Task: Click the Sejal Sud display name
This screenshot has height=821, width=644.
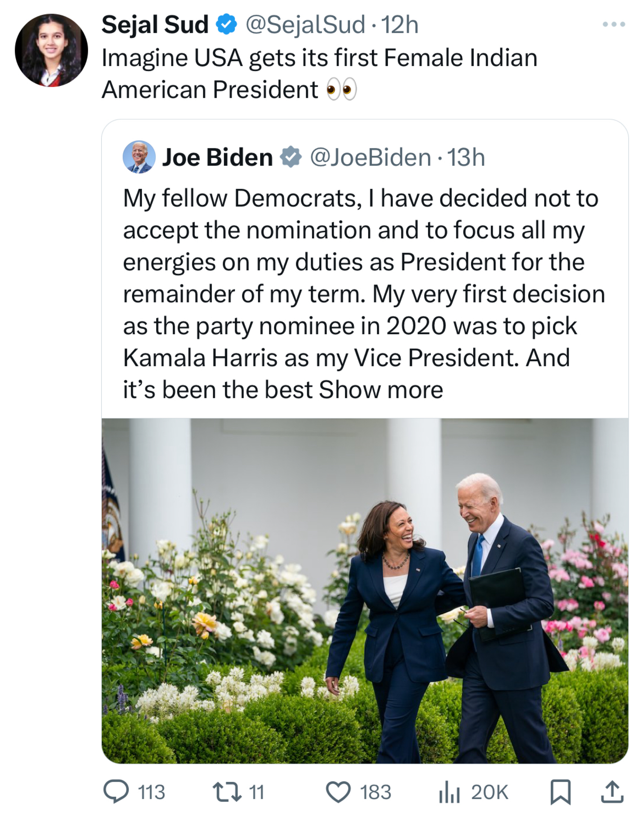Action: point(155,25)
